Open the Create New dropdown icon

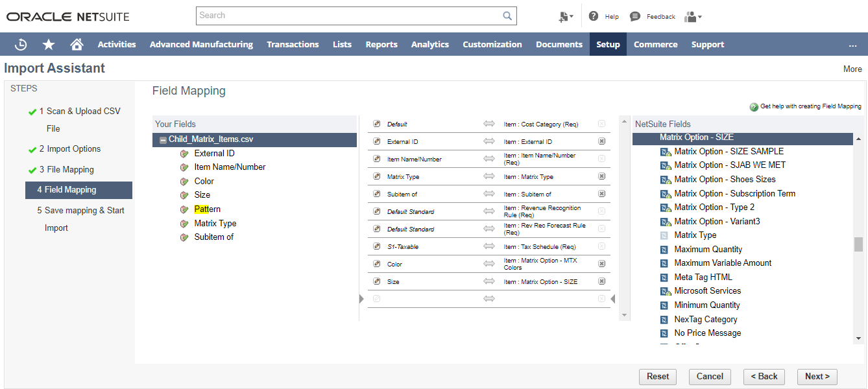pos(565,17)
